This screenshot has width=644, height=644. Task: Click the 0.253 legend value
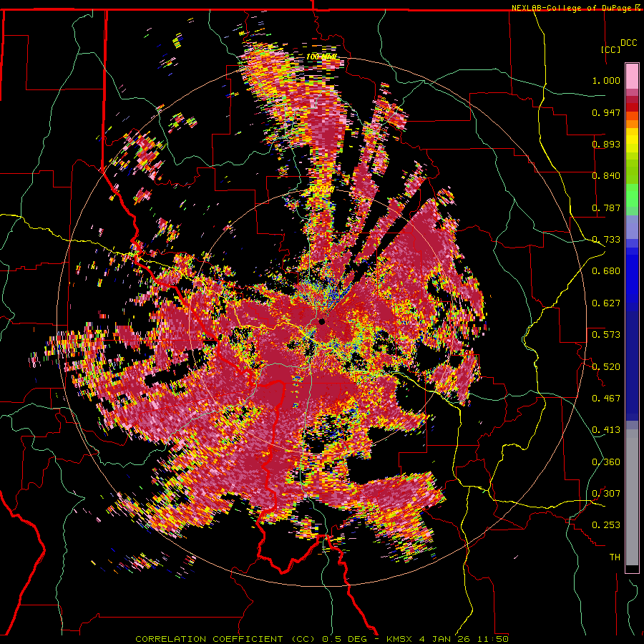(x=606, y=525)
